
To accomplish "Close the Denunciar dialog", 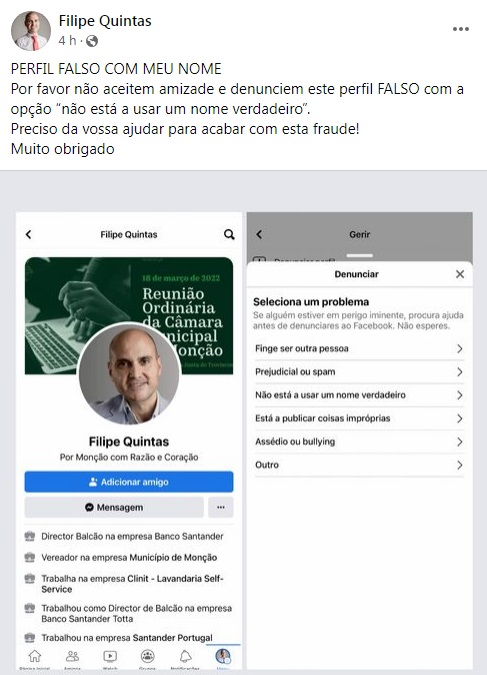I will click(x=460, y=274).
